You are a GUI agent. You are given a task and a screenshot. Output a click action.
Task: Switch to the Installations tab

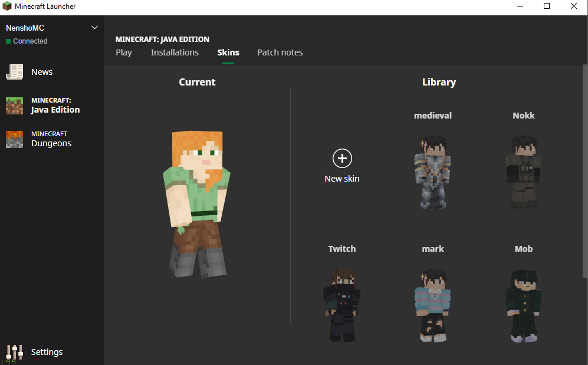click(175, 52)
